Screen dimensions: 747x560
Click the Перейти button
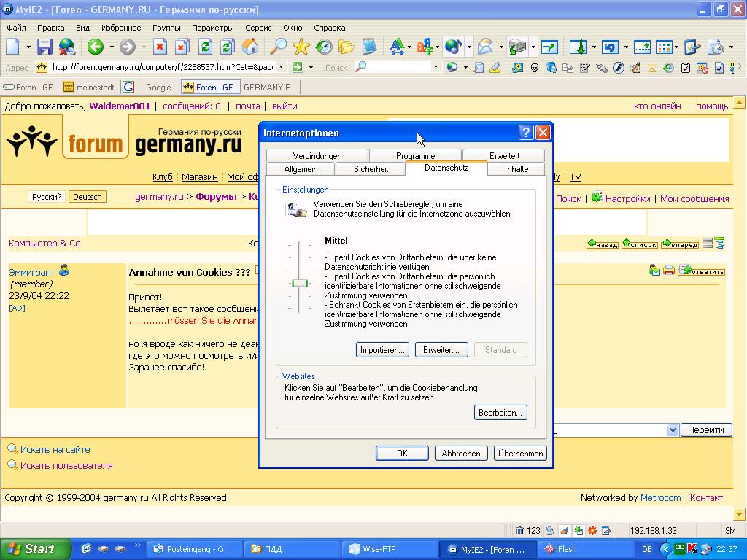coord(706,430)
